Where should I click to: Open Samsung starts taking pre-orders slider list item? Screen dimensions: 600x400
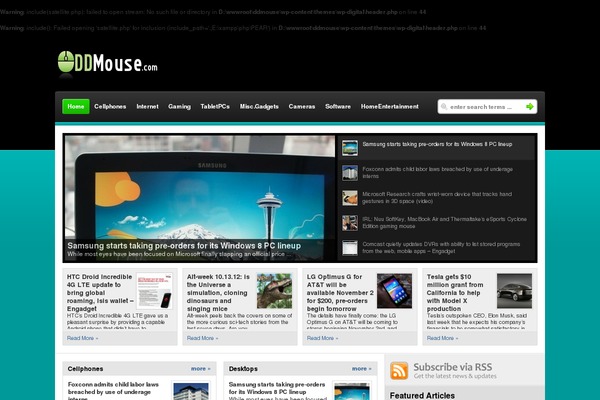pos(437,144)
